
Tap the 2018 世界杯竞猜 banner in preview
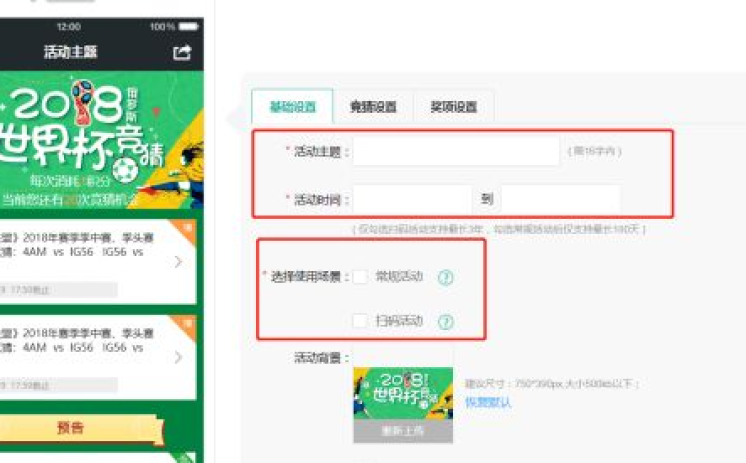[102, 140]
